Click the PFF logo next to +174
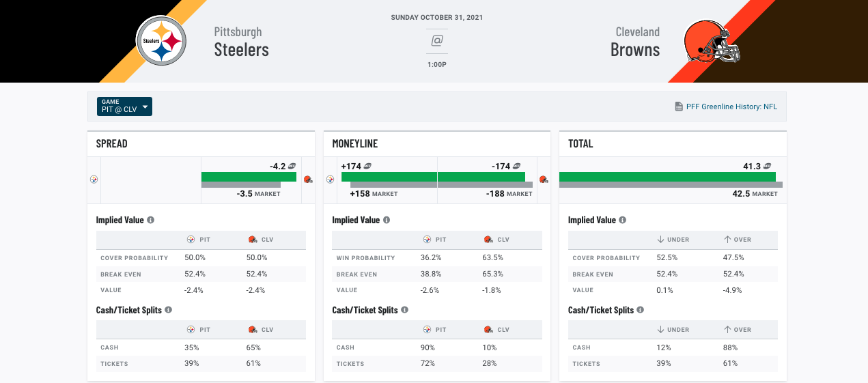 click(x=367, y=166)
